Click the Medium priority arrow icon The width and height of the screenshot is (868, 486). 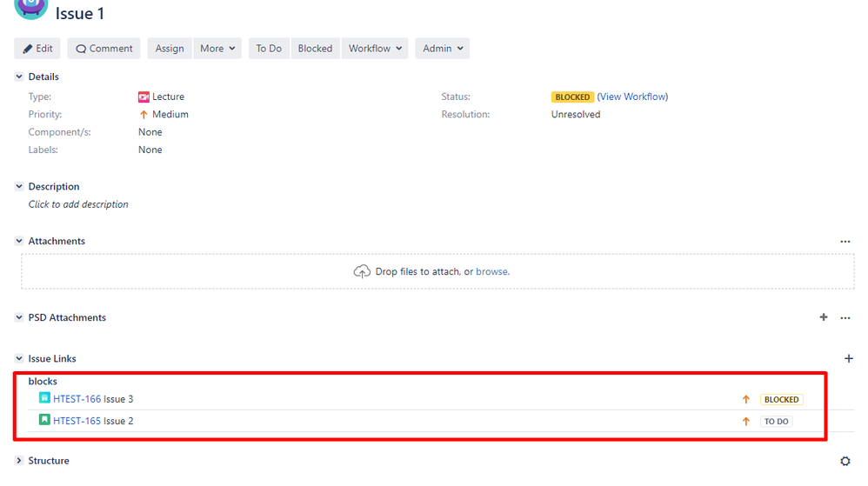pyautogui.click(x=144, y=115)
